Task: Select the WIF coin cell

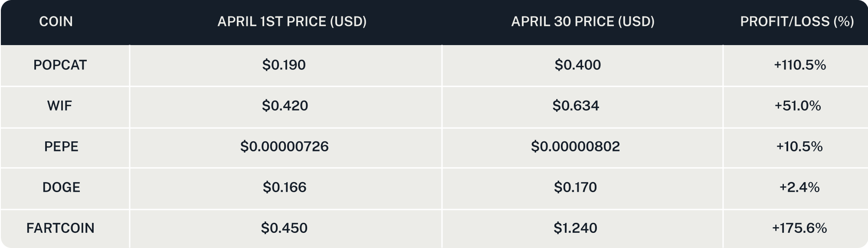Action: pos(59,106)
